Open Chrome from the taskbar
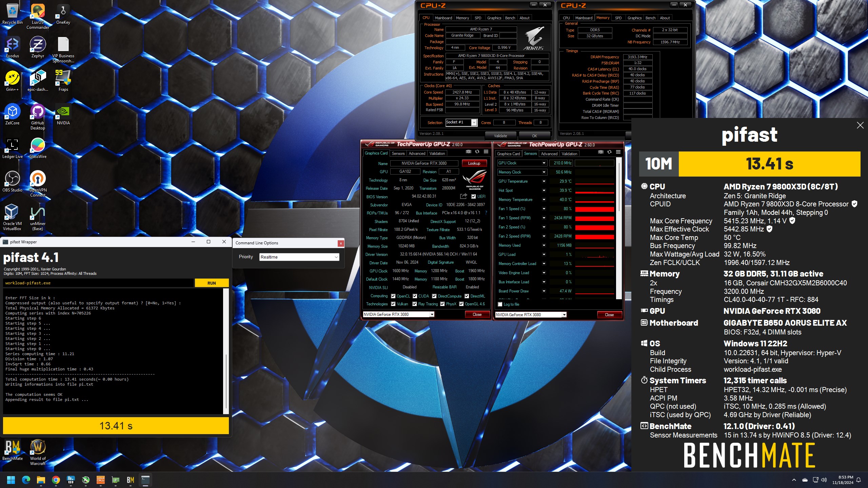Viewport: 868px width, 488px height. 56,480
